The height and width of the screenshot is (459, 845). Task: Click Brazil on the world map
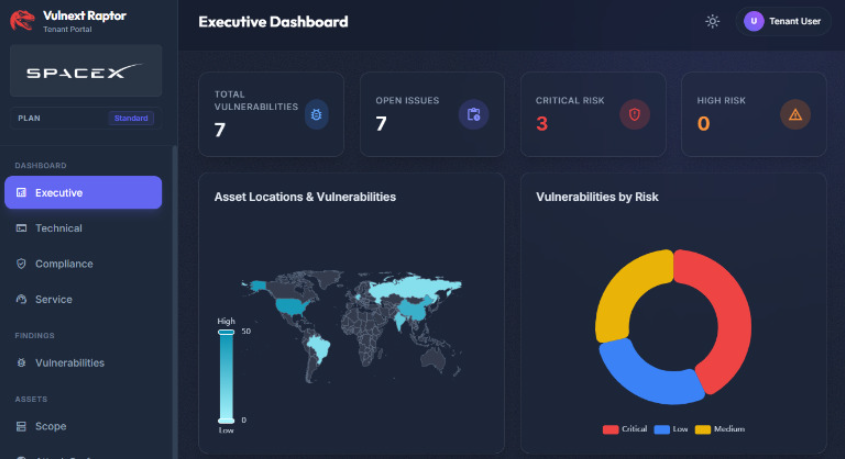click(317, 349)
